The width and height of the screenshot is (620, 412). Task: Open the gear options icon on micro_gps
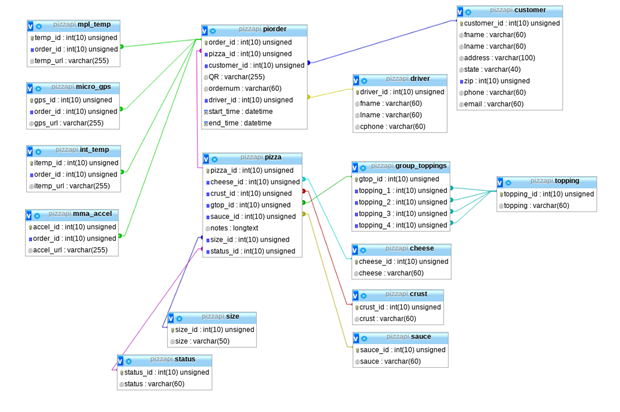point(38,89)
